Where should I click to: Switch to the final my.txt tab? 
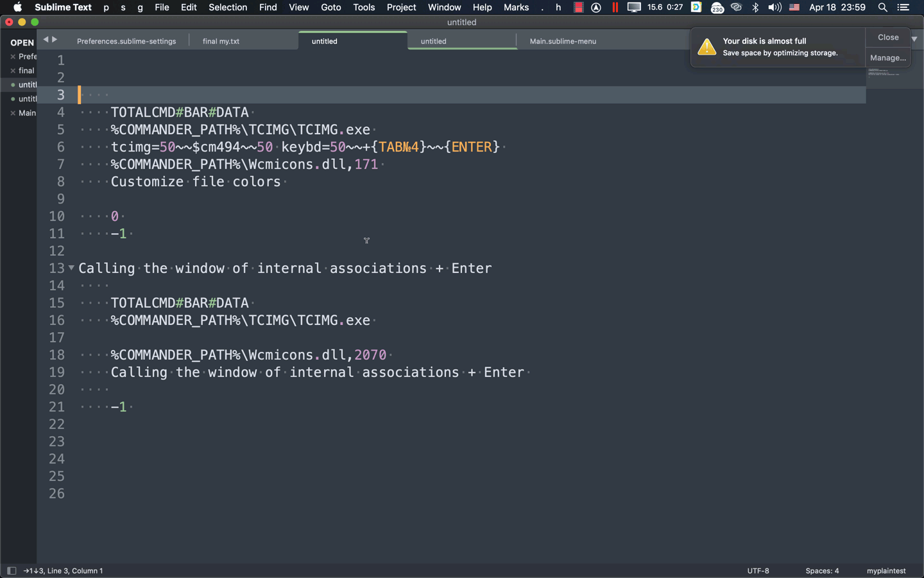221,41
